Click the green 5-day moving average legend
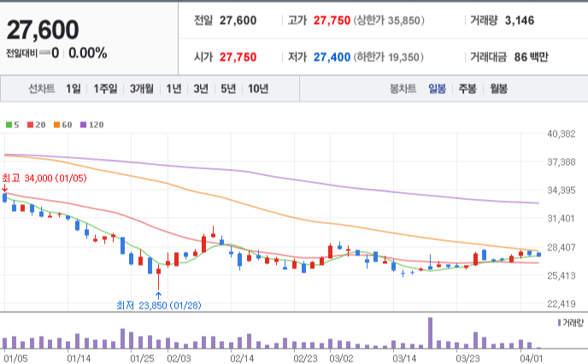Screen dimensions: 588x364 (x=12, y=125)
